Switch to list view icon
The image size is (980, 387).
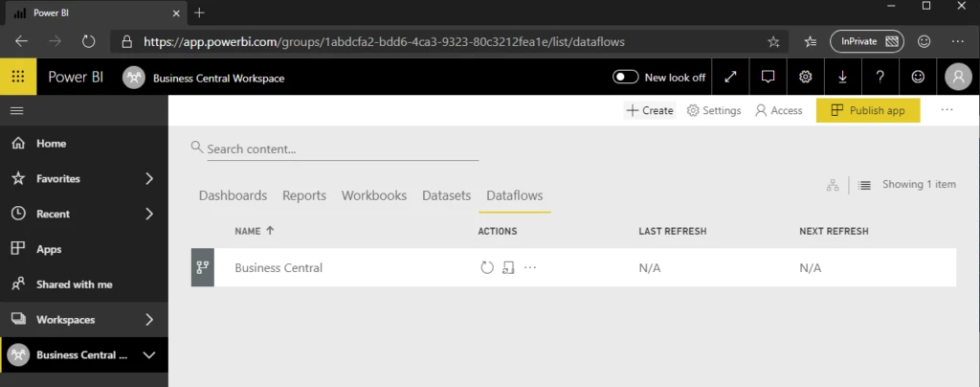[x=864, y=185]
